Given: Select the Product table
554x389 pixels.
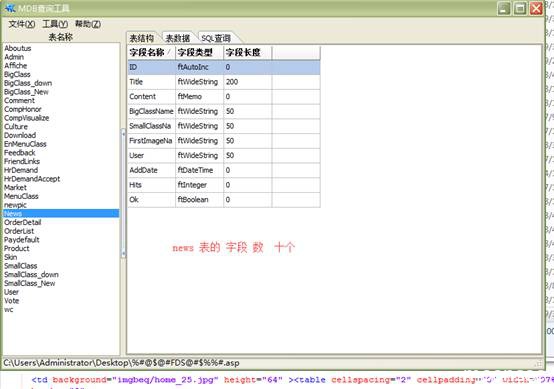Looking at the screenshot, I should click(17, 248).
